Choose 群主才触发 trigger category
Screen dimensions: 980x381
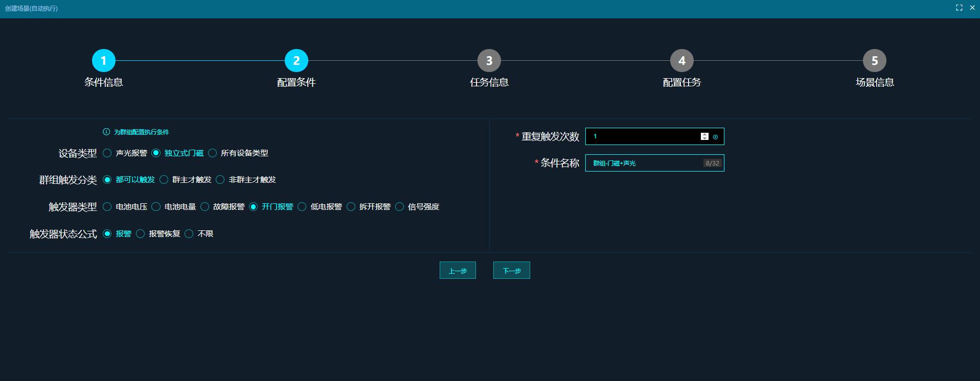click(164, 180)
